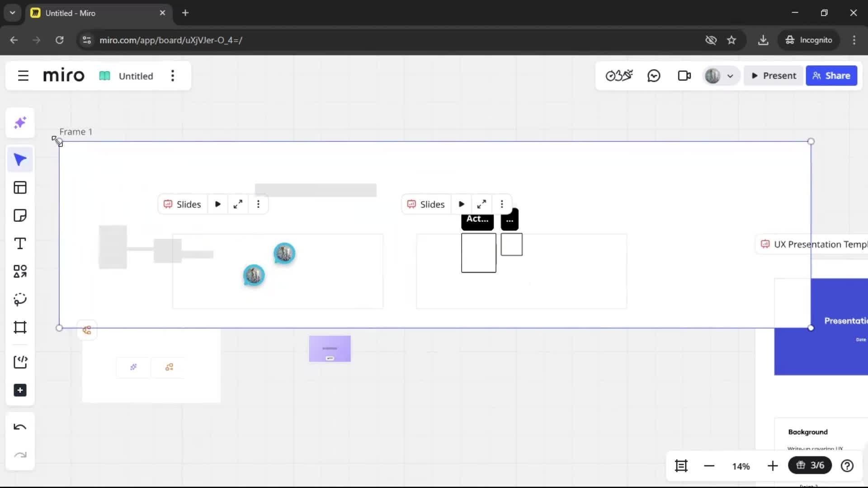Click the diagram icon at frame corner

tap(87, 330)
